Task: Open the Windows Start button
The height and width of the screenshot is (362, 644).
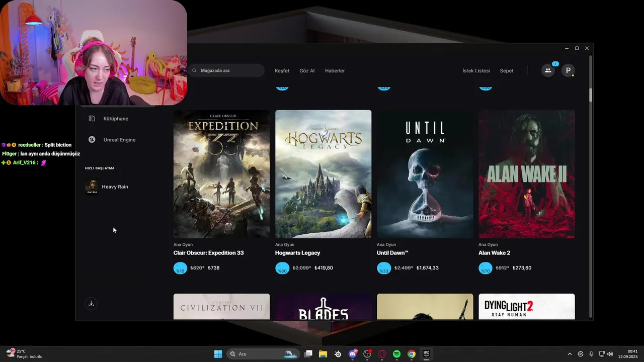Action: click(218, 354)
